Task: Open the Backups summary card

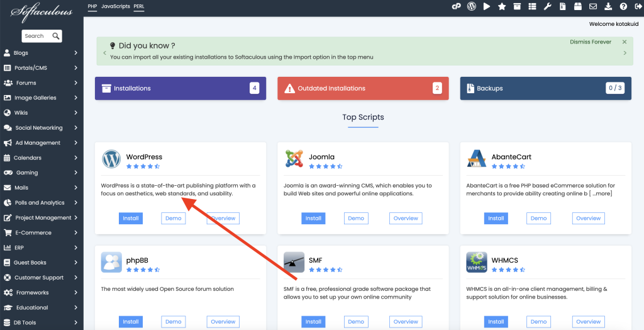Action: point(546,88)
